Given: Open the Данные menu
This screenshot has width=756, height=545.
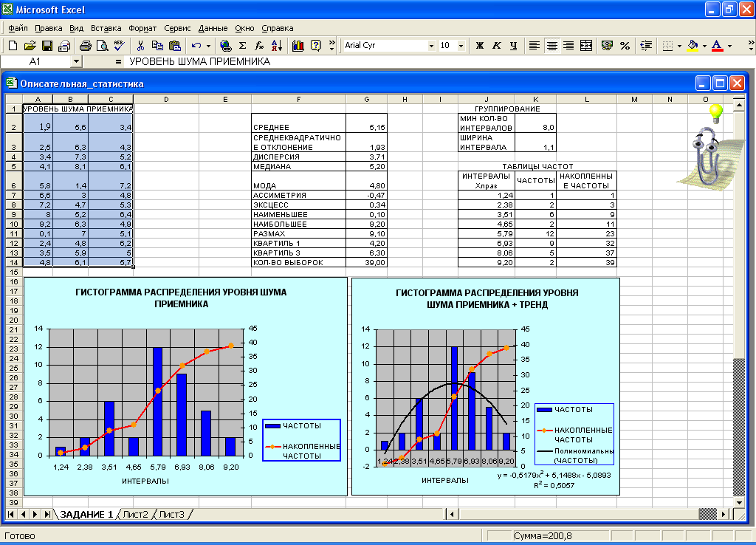Looking at the screenshot, I should click(x=213, y=28).
